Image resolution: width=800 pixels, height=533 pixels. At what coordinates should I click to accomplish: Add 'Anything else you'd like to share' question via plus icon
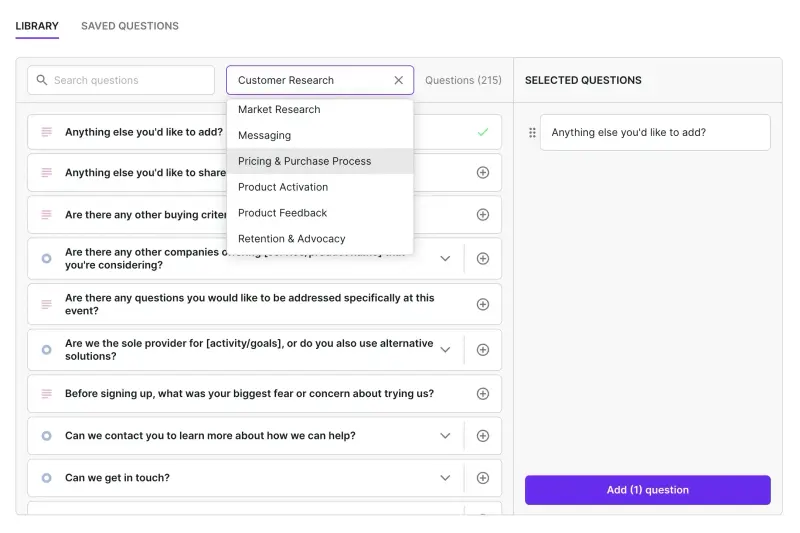pos(483,172)
